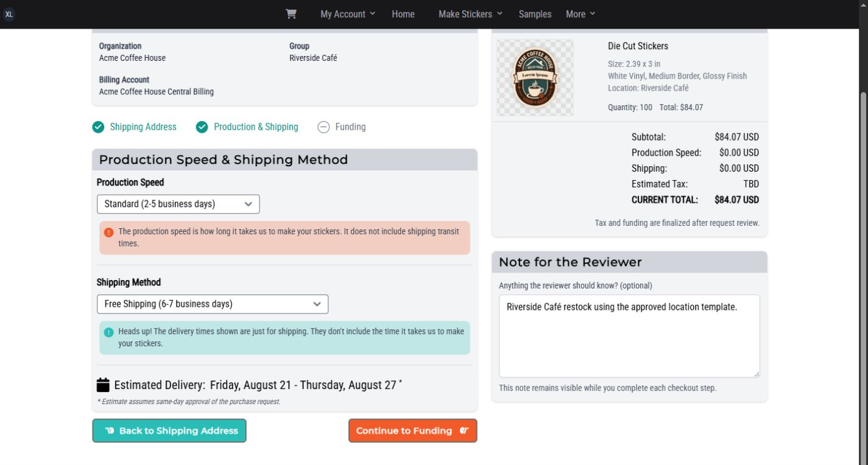Click the textarea resize grip corner

pos(756,374)
